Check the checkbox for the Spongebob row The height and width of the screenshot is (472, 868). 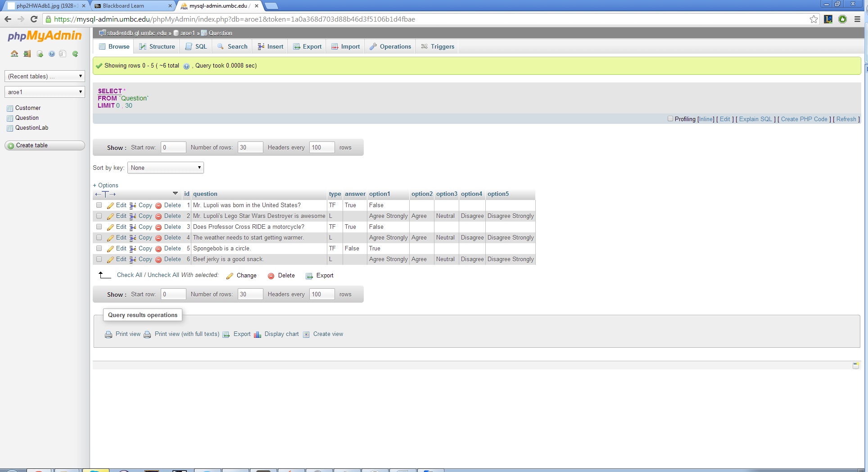pyautogui.click(x=99, y=249)
